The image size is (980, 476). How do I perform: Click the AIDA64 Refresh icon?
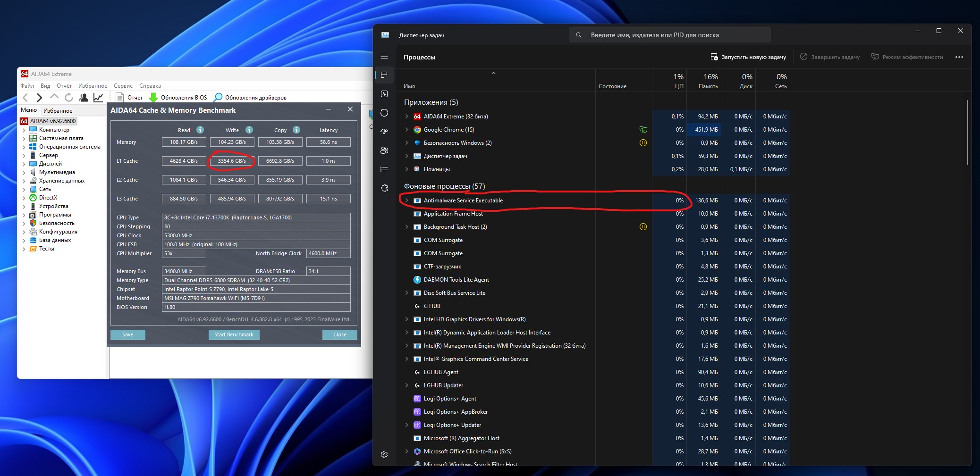tap(69, 98)
